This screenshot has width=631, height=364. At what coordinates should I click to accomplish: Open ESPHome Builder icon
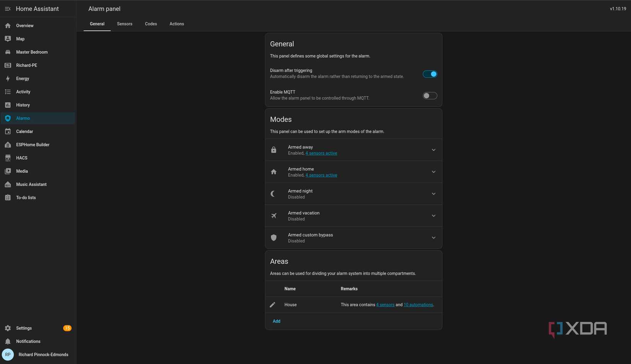click(x=8, y=145)
